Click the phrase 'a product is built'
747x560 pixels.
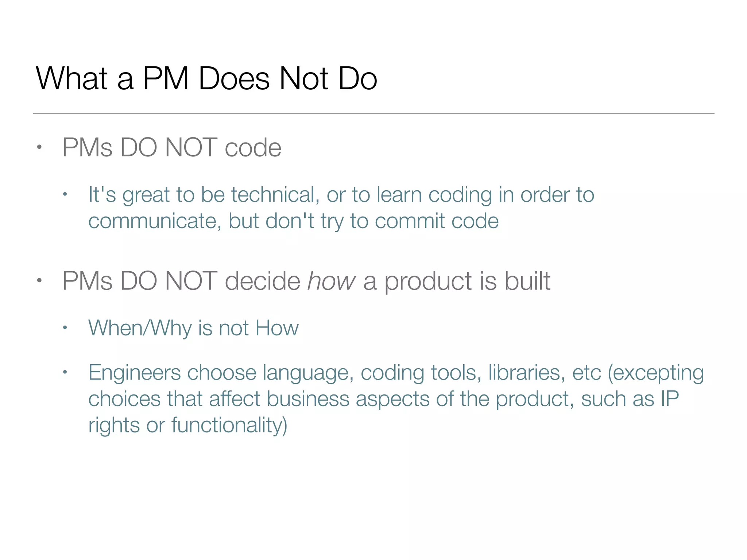[457, 281]
